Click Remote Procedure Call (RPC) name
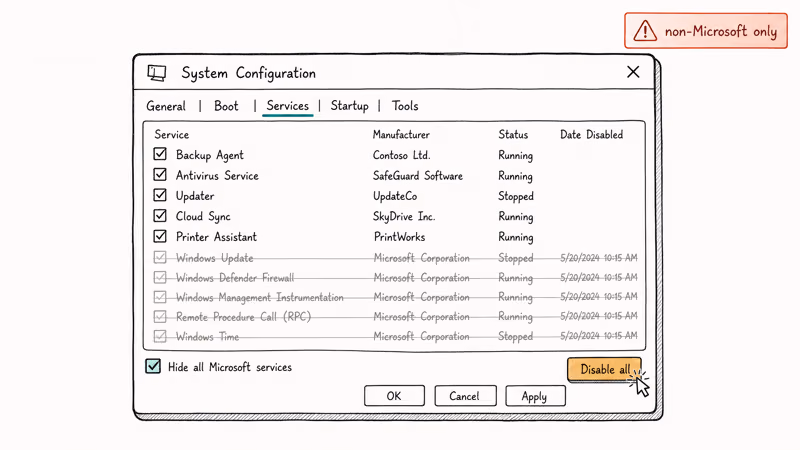 point(243,317)
